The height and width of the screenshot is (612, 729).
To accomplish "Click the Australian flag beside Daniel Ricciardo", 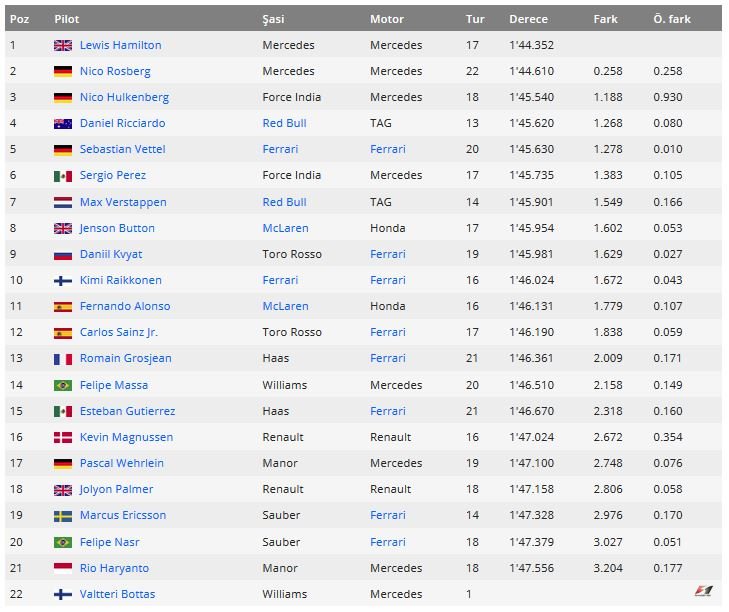I will point(63,123).
